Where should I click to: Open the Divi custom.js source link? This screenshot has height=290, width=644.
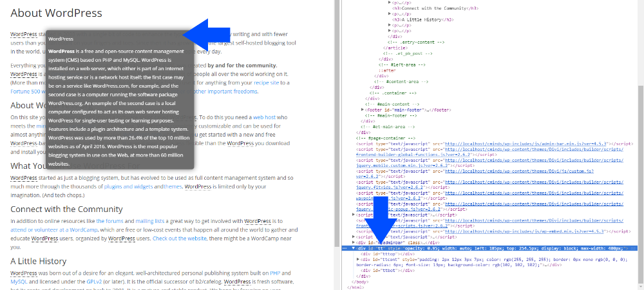pyautogui.click(x=475, y=173)
